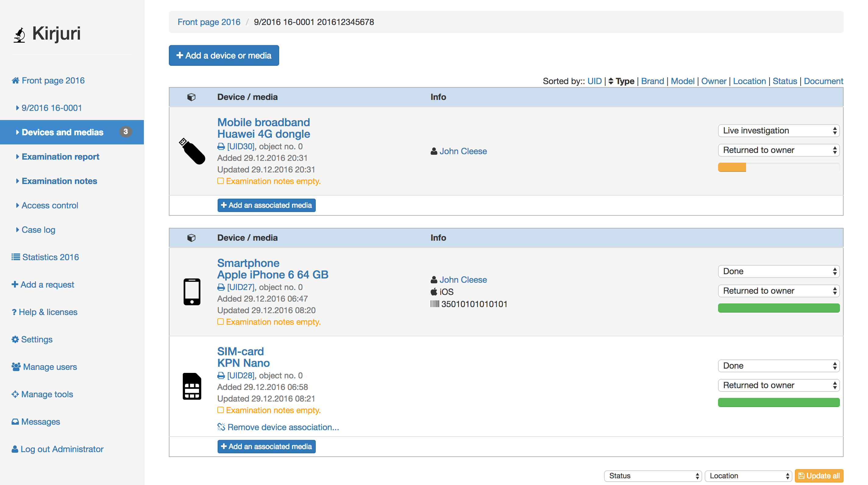Open the Live investigation status dropdown

pos(778,131)
